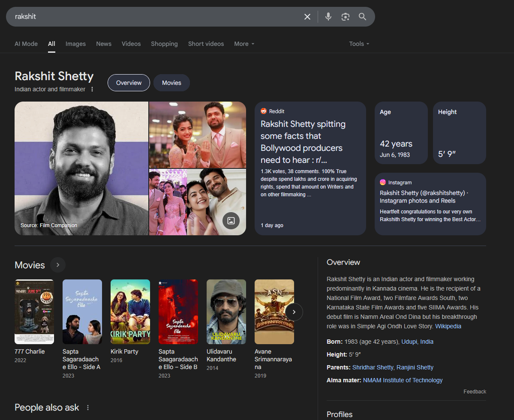The height and width of the screenshot is (420, 514).
Task: Switch to Videos tab
Action: point(131,44)
